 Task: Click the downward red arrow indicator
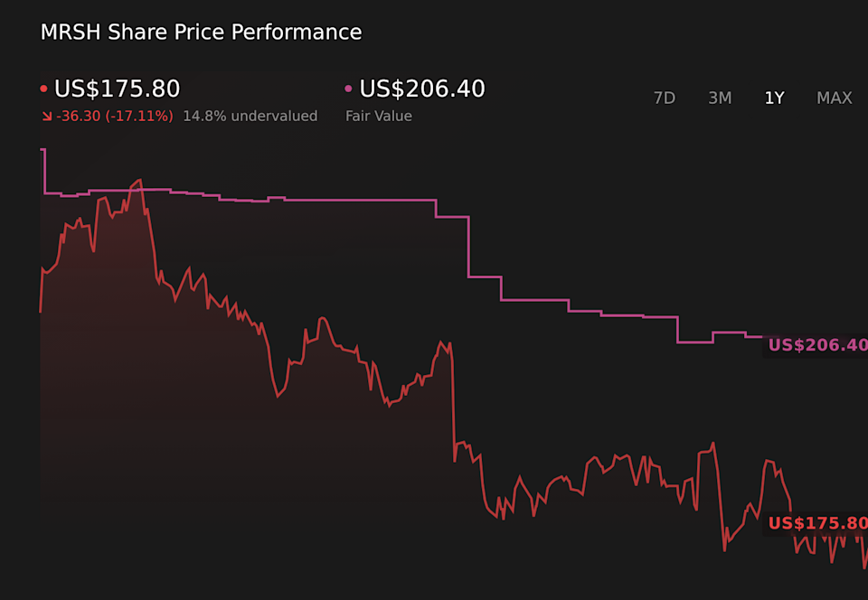coord(44,116)
